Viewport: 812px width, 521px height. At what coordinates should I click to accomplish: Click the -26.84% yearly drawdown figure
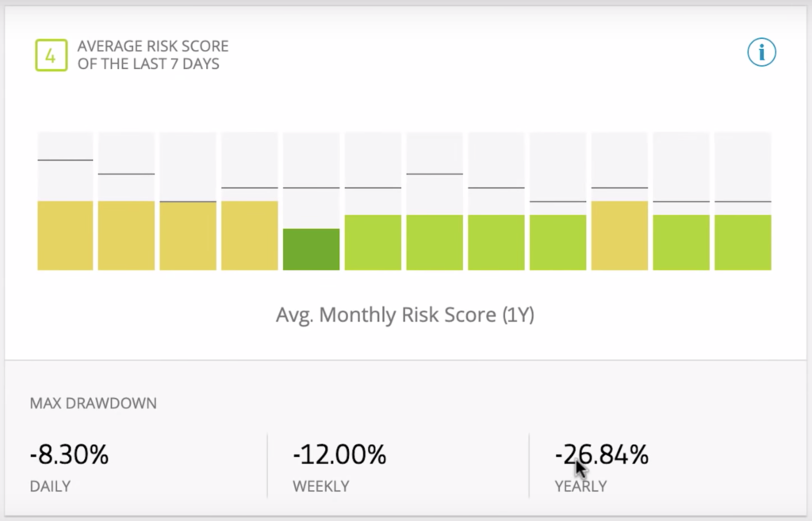pyautogui.click(x=601, y=454)
